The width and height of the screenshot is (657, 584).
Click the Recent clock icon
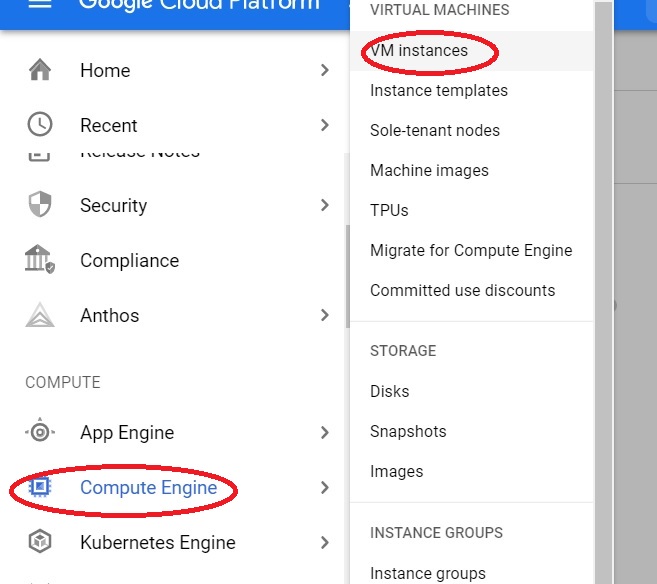tap(40, 124)
